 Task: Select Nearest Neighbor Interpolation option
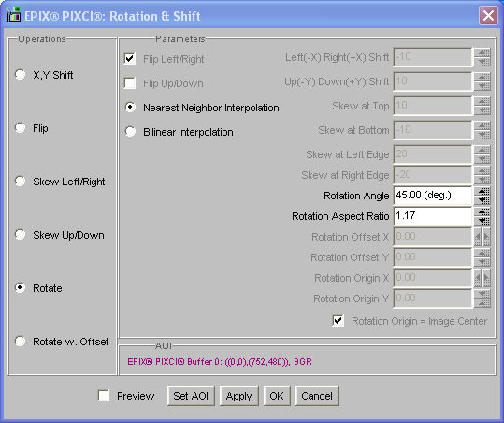[x=130, y=108]
